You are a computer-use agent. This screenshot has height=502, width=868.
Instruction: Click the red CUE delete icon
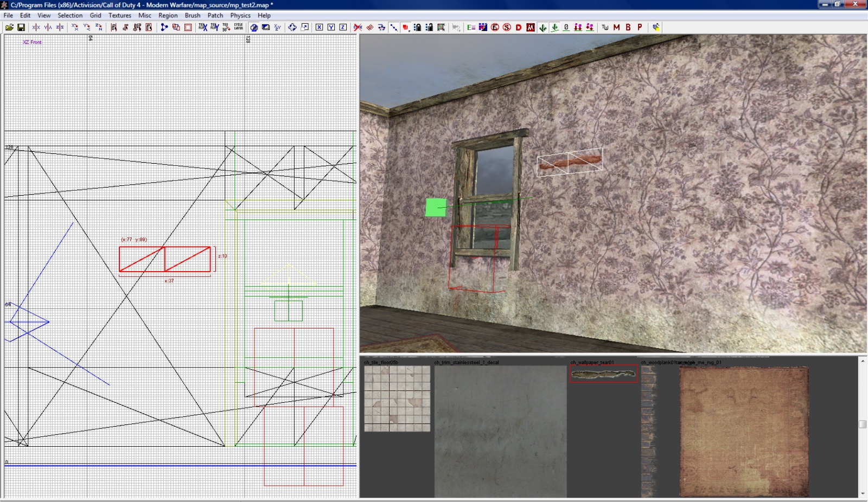click(356, 27)
